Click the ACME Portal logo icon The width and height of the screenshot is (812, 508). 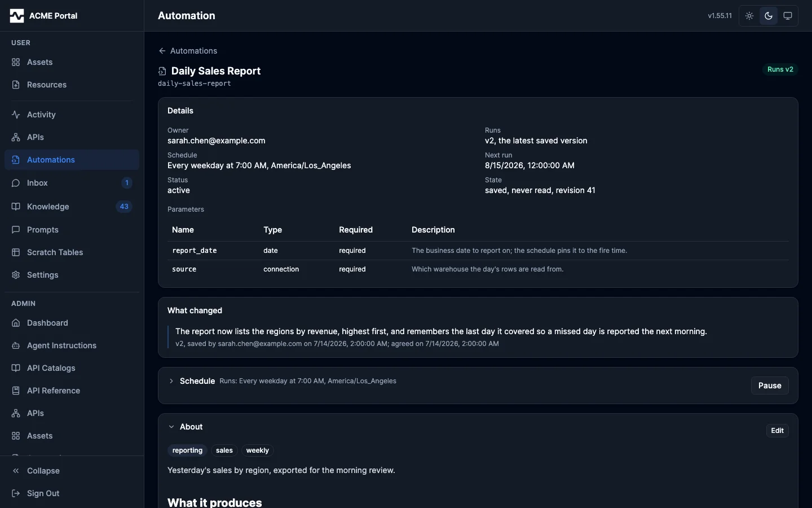[x=17, y=16]
